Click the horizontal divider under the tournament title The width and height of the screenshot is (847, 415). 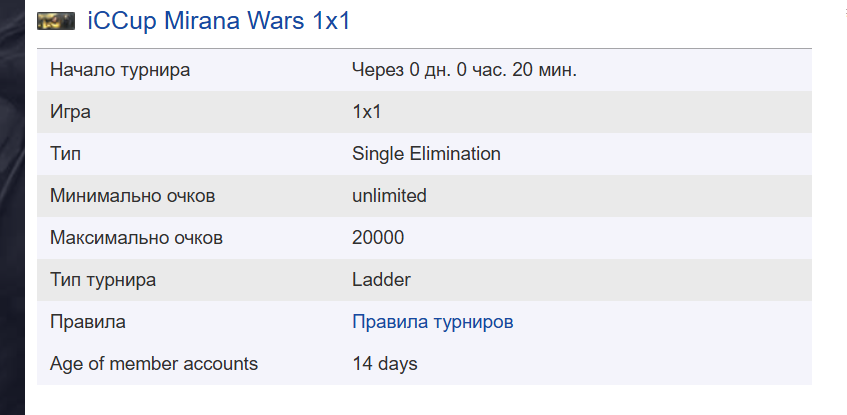(424, 49)
